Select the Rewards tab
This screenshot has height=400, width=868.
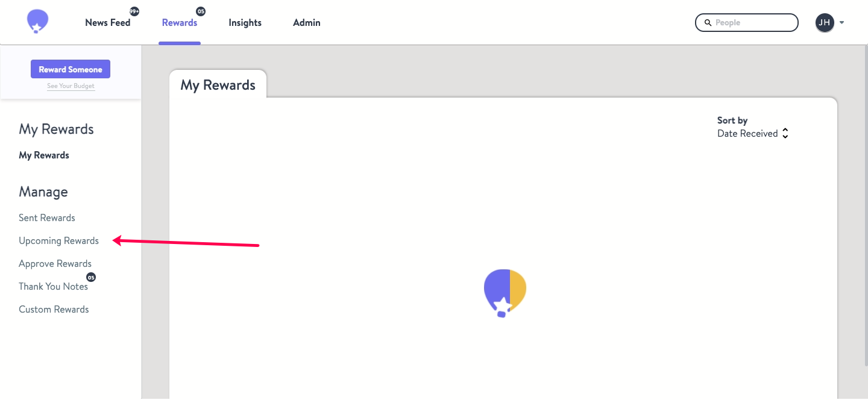pyautogui.click(x=180, y=23)
